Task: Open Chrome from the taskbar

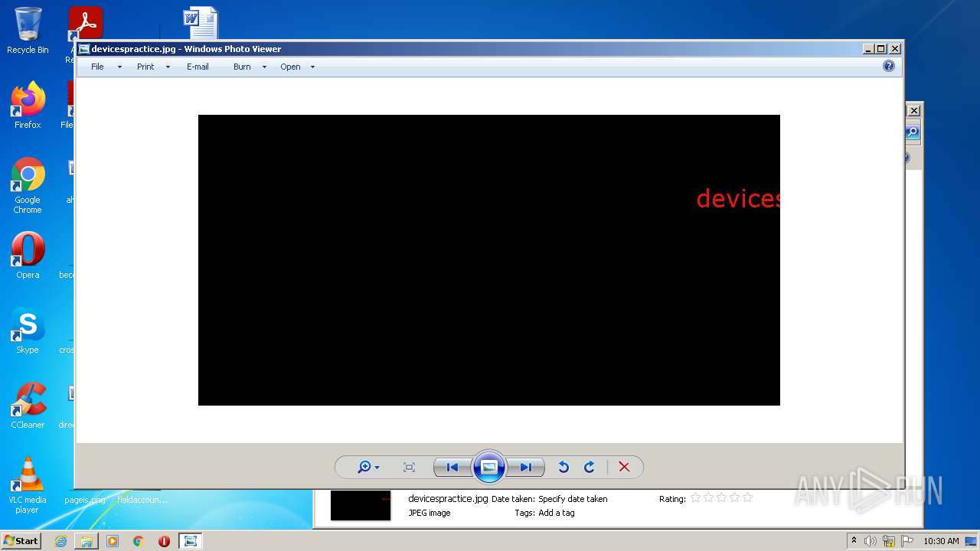Action: [138, 541]
